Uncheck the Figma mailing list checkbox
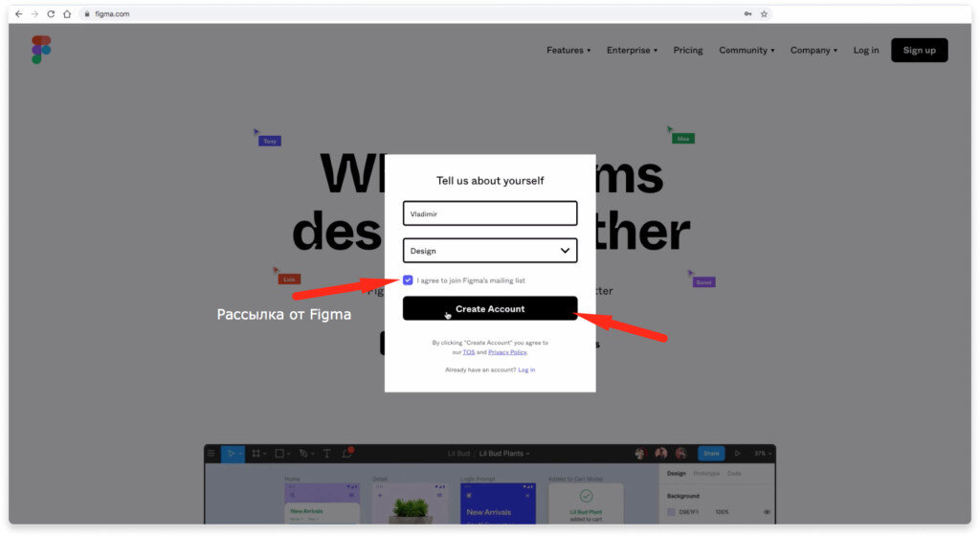 click(408, 280)
